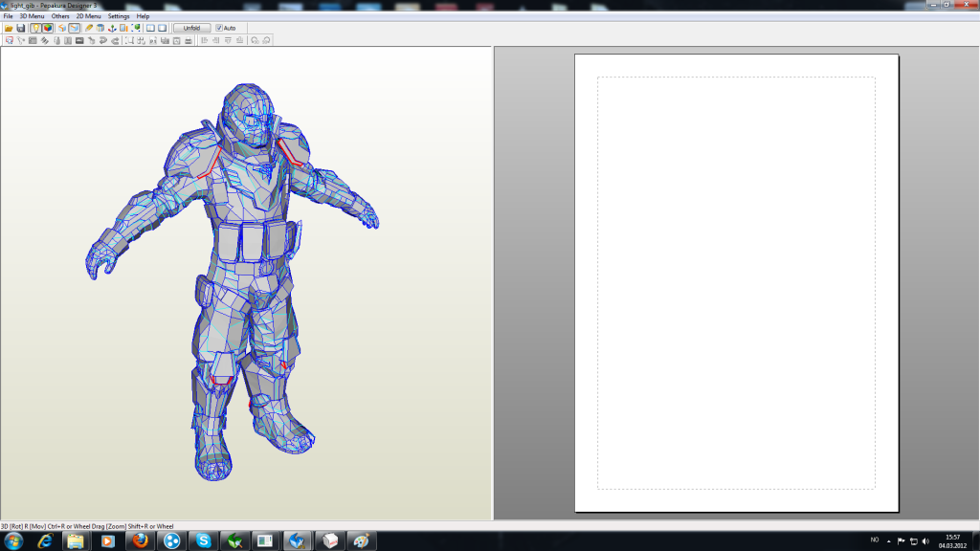Screen dimensions: 980x551
Task: Click the striped rectangle icon in second toolbar
Action: (x=33, y=40)
